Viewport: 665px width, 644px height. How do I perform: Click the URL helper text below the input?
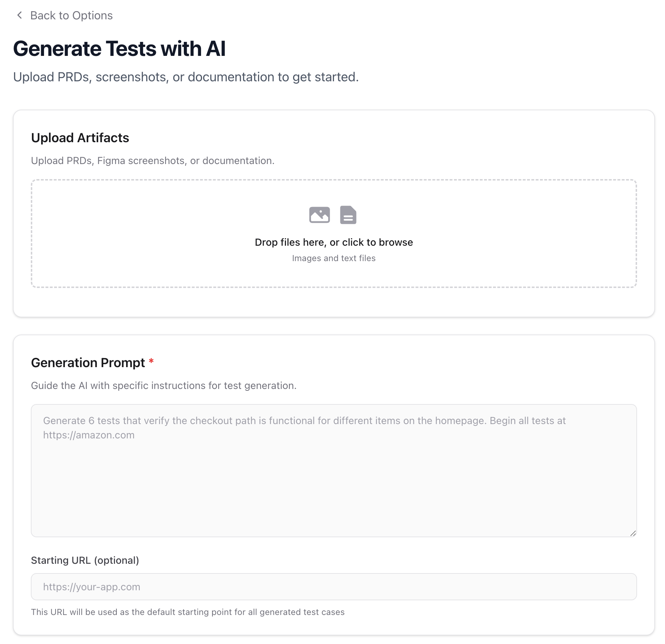click(x=188, y=612)
